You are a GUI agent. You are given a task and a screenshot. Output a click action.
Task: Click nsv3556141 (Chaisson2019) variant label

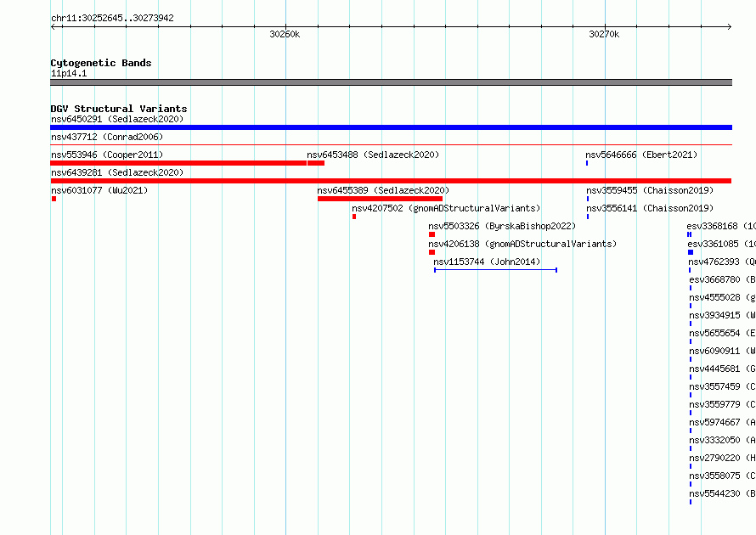point(650,208)
